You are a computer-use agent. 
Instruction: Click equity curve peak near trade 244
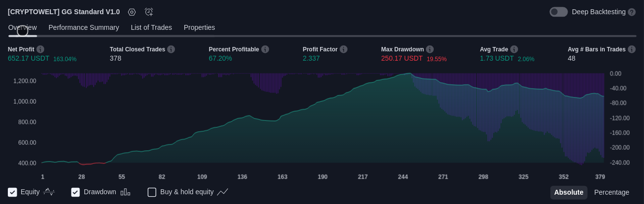[x=409, y=74]
